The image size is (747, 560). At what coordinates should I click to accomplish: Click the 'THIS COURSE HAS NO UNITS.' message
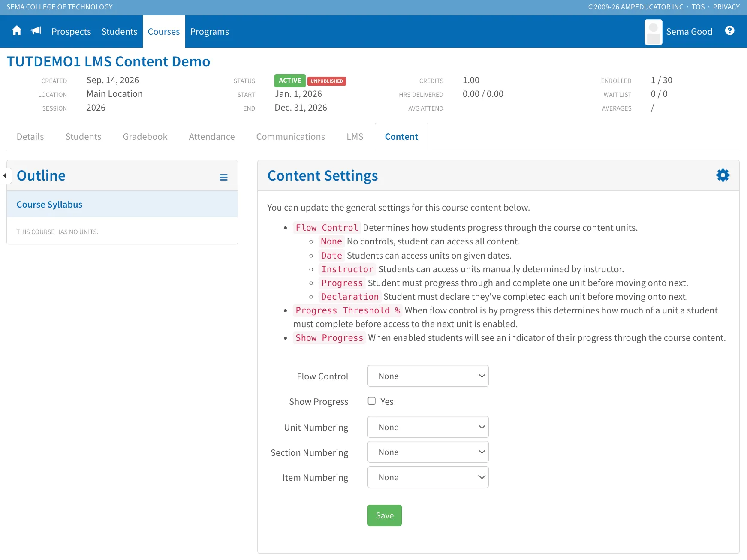57,232
